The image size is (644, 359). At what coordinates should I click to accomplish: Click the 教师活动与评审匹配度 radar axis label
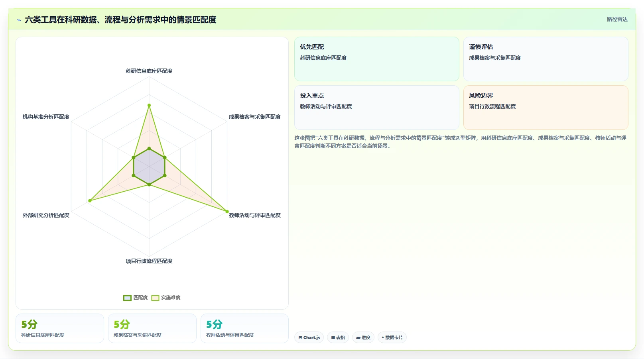254,215
